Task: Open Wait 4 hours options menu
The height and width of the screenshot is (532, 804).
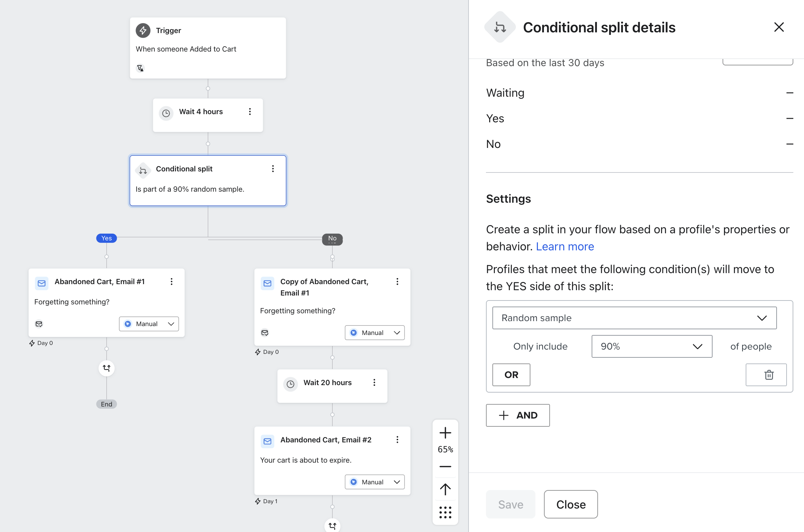Action: 250,112
